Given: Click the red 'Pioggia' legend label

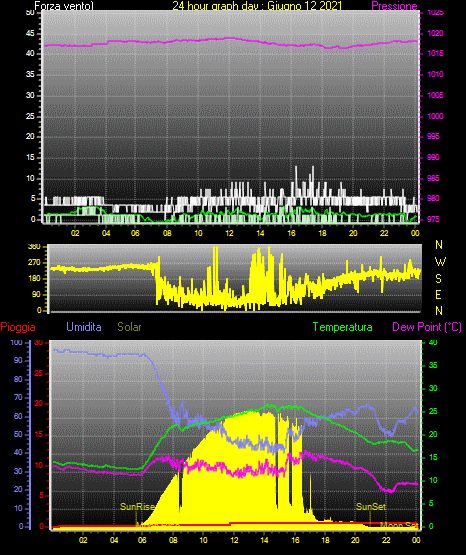Looking at the screenshot, I should click(x=18, y=327).
